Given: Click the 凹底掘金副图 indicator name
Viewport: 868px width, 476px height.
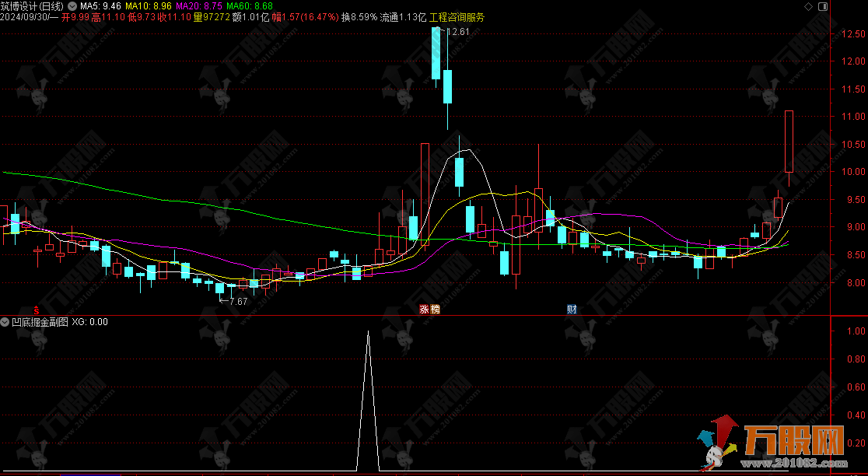Looking at the screenshot, I should click(x=40, y=321).
